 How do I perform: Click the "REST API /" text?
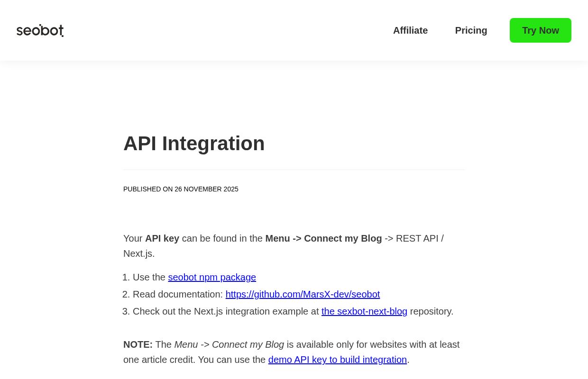420,238
